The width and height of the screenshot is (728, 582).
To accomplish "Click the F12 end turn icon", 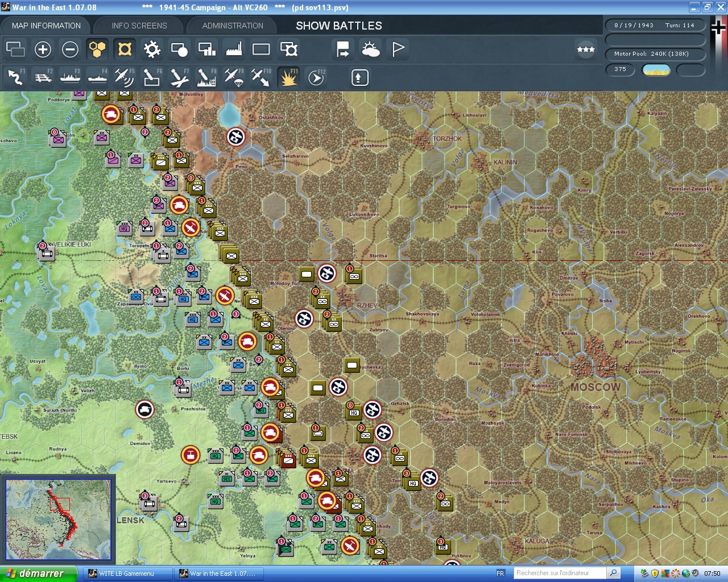I will pyautogui.click(x=316, y=77).
